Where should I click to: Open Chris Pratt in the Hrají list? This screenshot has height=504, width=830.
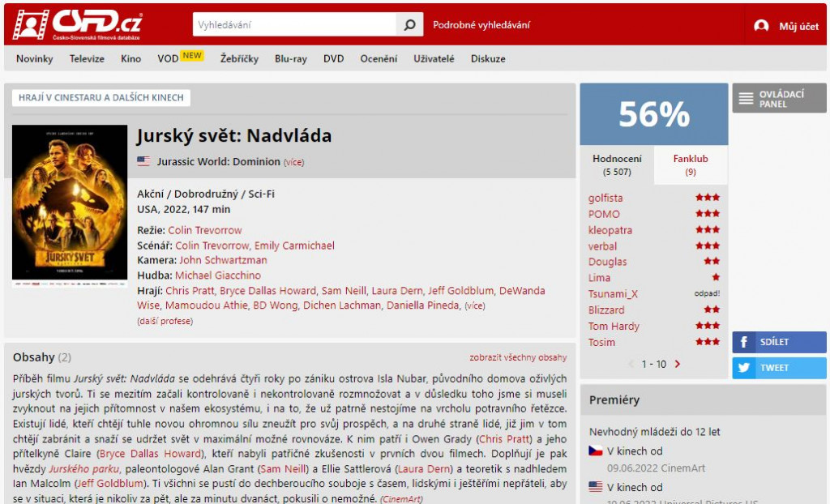(190, 291)
